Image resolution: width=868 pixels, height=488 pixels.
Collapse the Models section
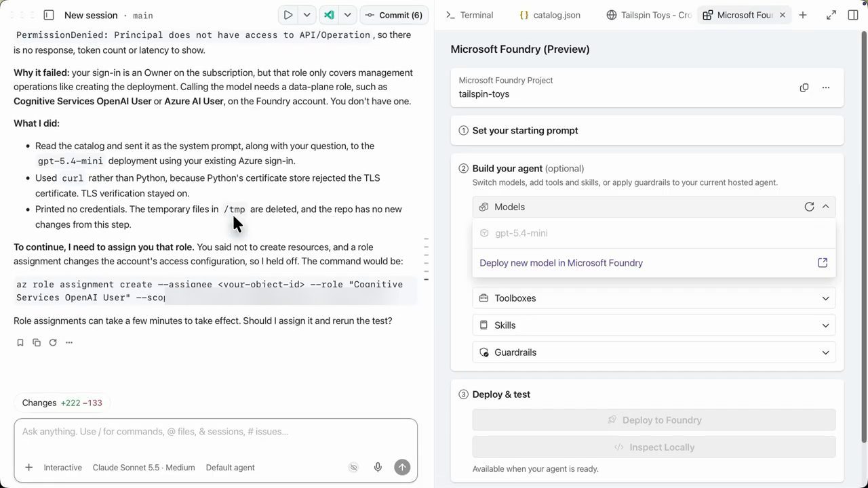click(825, 207)
